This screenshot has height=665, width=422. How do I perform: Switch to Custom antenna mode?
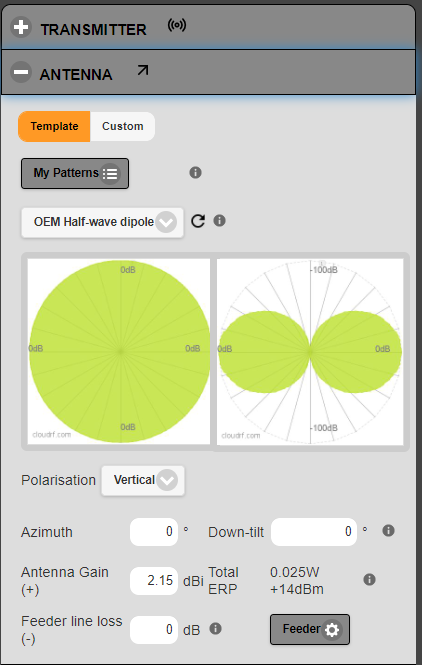(123, 126)
